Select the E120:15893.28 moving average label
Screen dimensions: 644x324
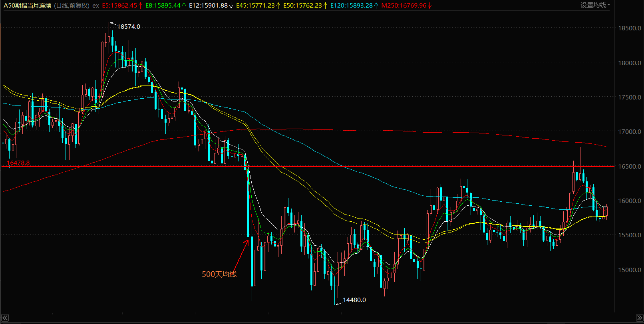354,6
